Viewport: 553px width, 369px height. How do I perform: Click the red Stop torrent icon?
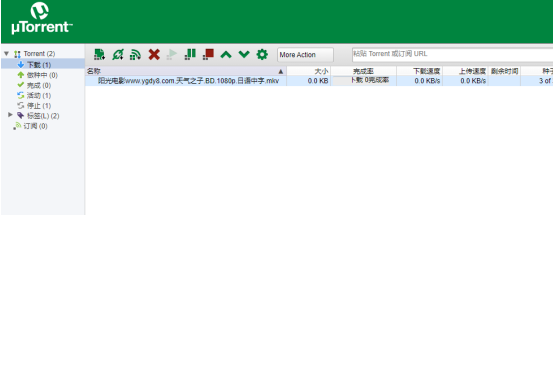(x=208, y=54)
